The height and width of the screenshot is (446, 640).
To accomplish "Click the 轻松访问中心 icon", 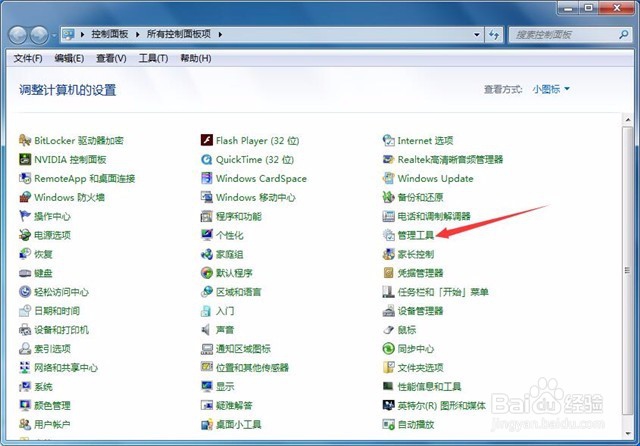I will [25, 292].
